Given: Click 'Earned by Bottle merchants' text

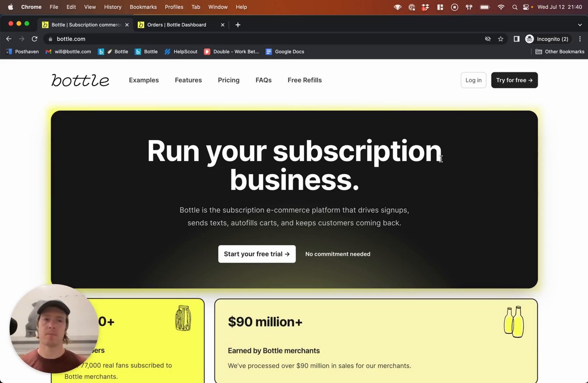Looking at the screenshot, I should click(x=274, y=350).
